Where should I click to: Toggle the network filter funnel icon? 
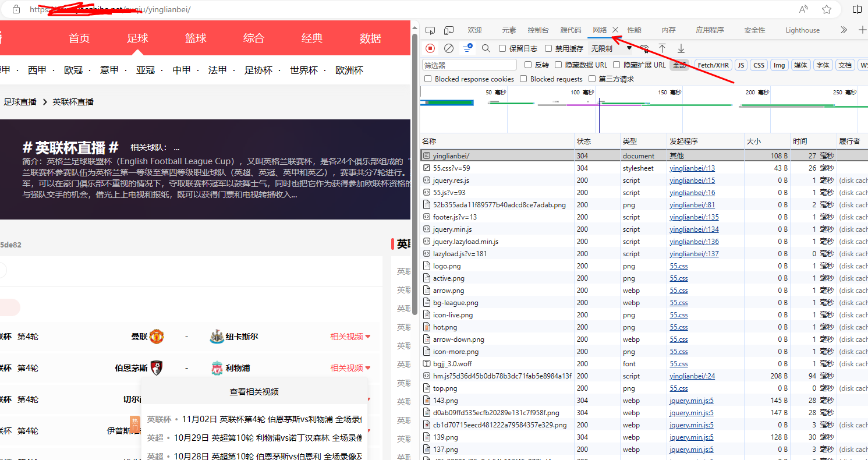coord(467,48)
